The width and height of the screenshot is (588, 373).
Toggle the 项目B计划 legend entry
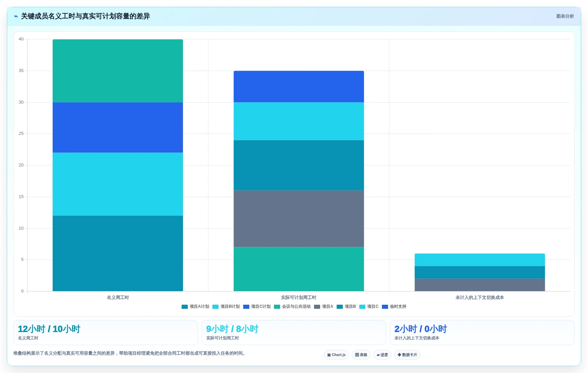click(226, 306)
